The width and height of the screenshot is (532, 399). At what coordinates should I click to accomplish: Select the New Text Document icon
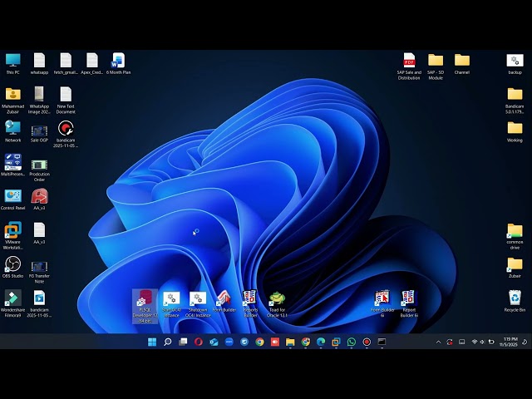(66, 101)
